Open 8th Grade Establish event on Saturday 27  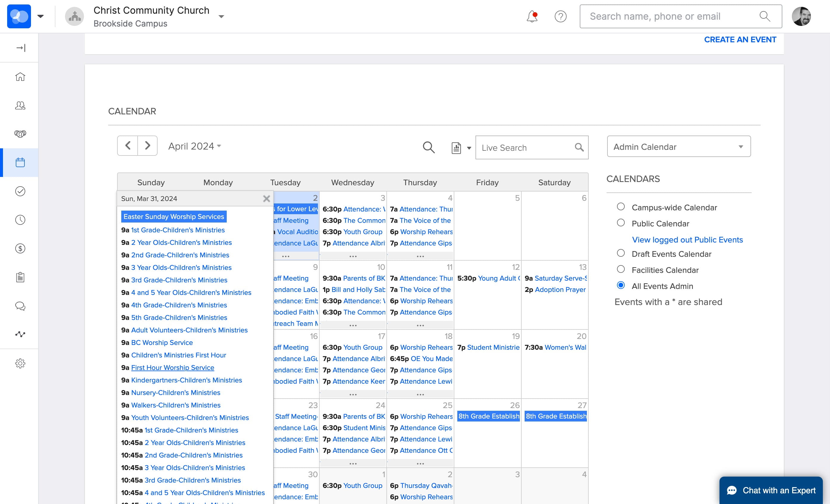556,416
